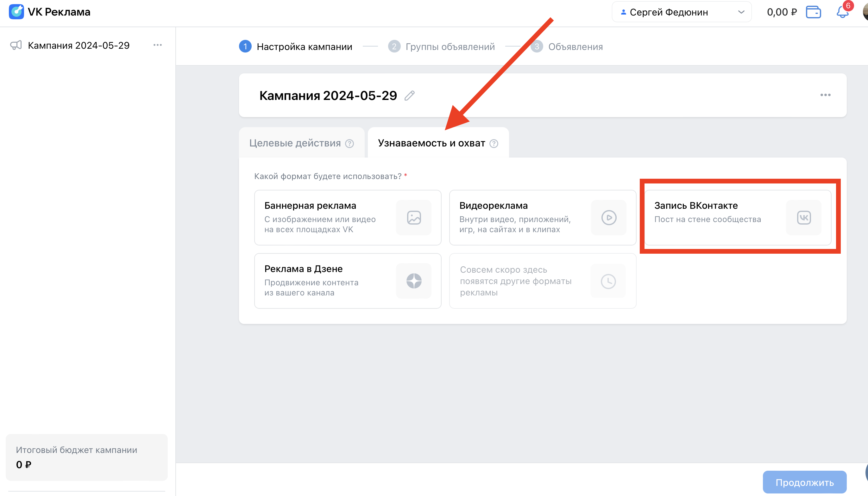
Task: Click the Совсем скоро здесь появятся другие форматы card
Action: [543, 281]
